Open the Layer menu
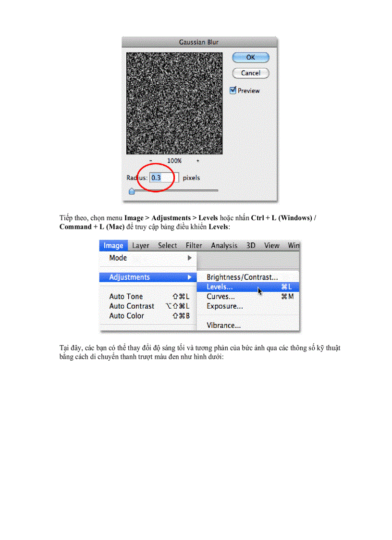The image size is (392, 540). click(140, 246)
